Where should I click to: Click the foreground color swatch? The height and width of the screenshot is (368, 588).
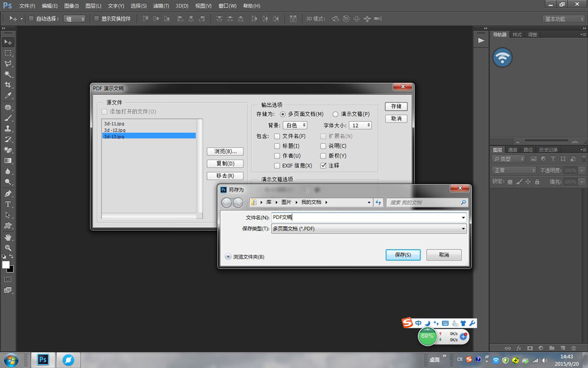pos(6,264)
